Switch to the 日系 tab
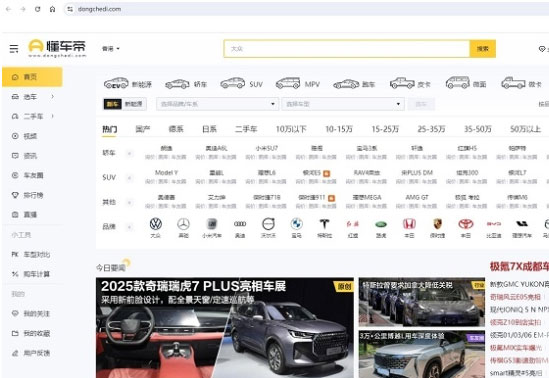This screenshot has width=549, height=378. (x=209, y=129)
